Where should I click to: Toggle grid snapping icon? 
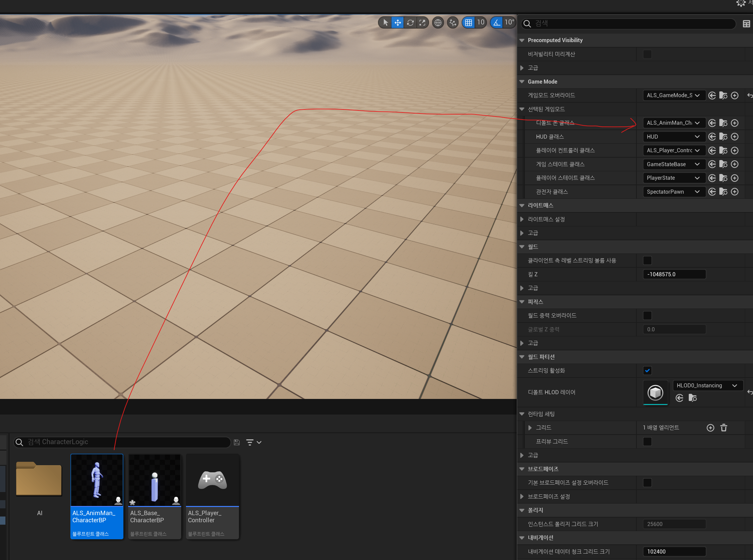(468, 23)
